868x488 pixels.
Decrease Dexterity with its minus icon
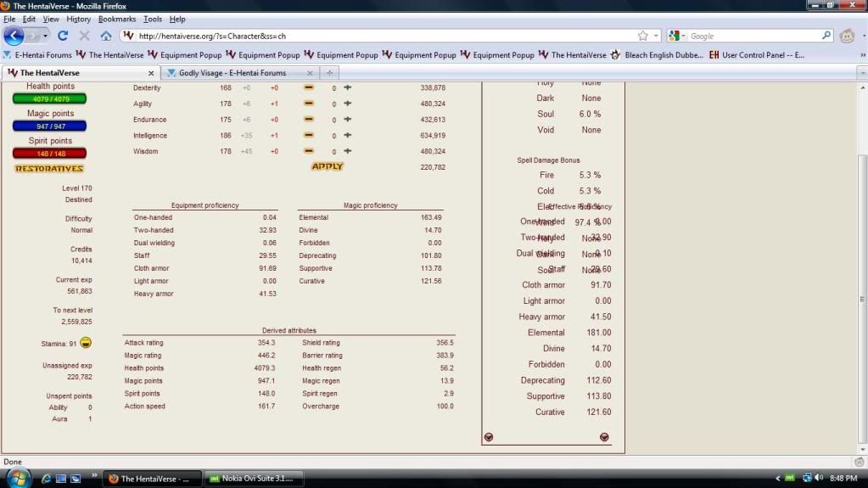308,87
